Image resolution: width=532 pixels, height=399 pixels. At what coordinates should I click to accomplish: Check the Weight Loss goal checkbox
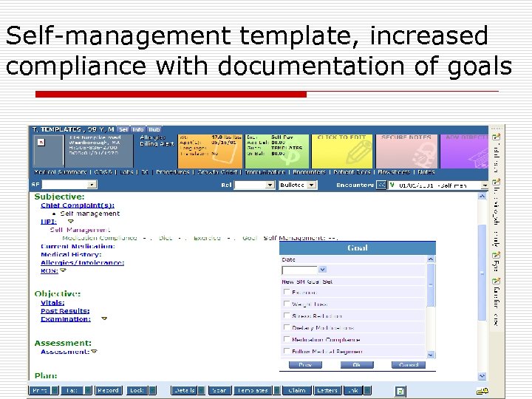click(287, 304)
